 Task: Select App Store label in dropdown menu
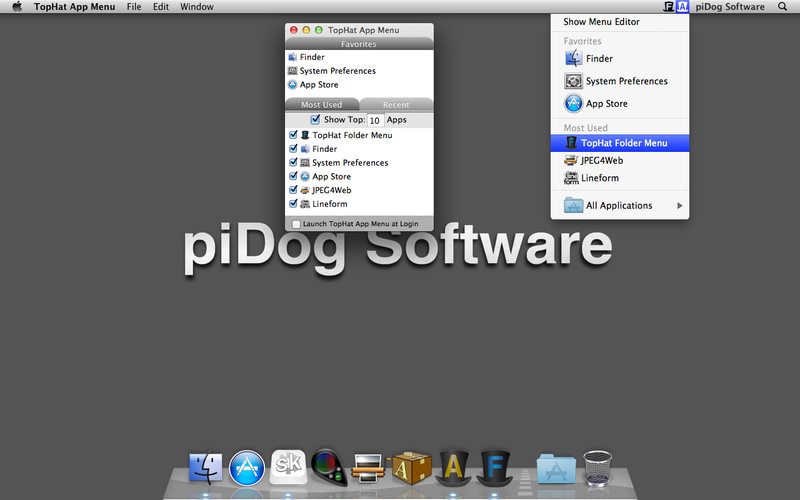(607, 104)
